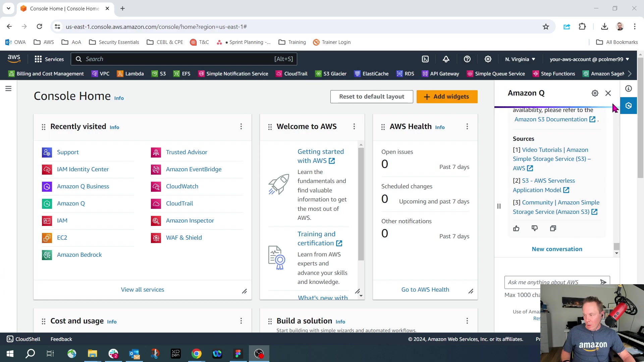Viewport: 644px width, 362px height.
Task: Bookmark this page with the star icon
Action: pos(546,26)
